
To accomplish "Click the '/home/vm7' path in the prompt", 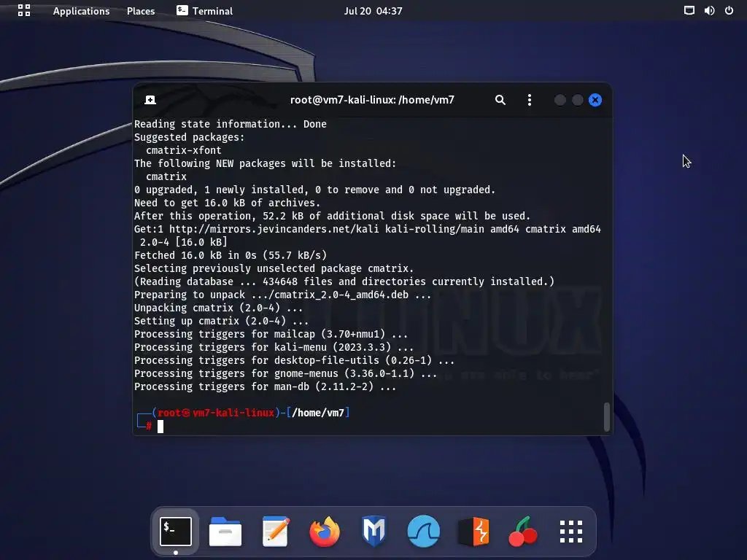I will [318, 413].
